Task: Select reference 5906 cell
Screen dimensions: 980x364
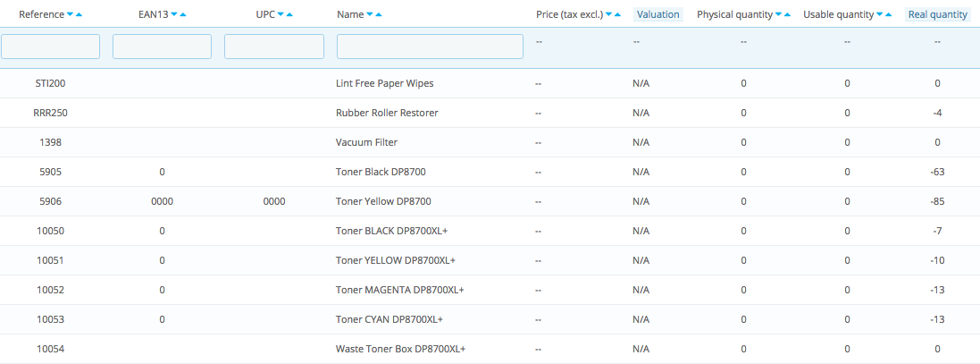Action: (50, 201)
